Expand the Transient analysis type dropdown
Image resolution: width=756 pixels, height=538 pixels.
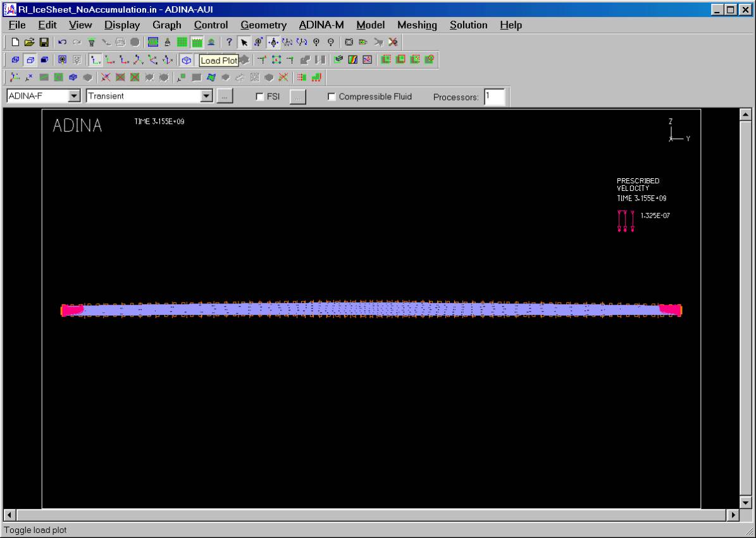(x=206, y=96)
